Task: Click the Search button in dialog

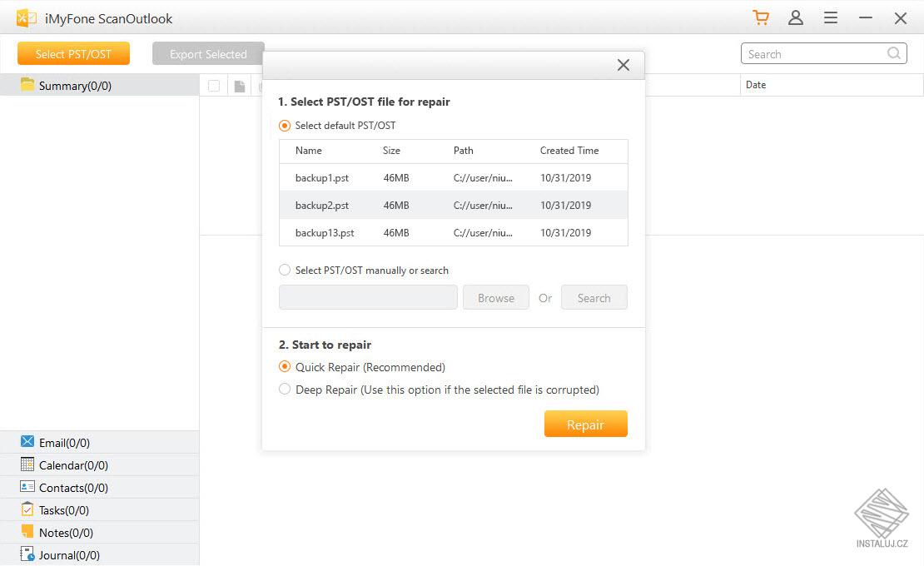Action: 594,297
